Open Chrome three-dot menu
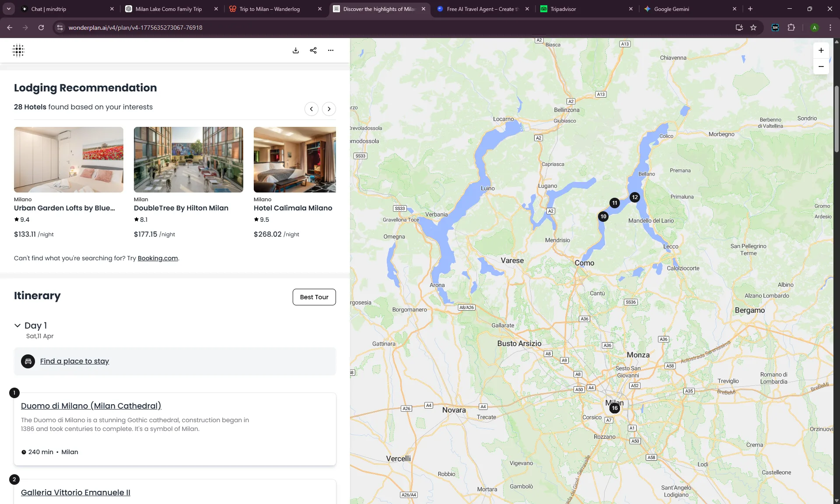The height and width of the screenshot is (504, 840). tap(830, 28)
